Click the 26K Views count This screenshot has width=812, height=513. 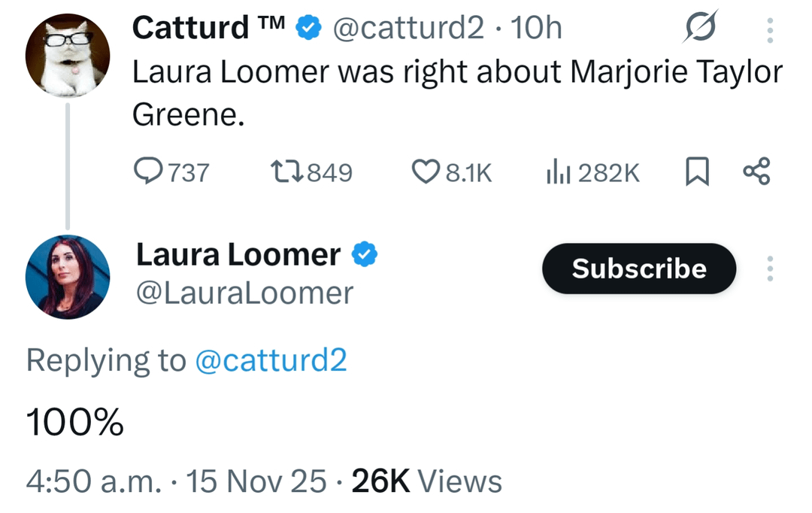coord(426,481)
